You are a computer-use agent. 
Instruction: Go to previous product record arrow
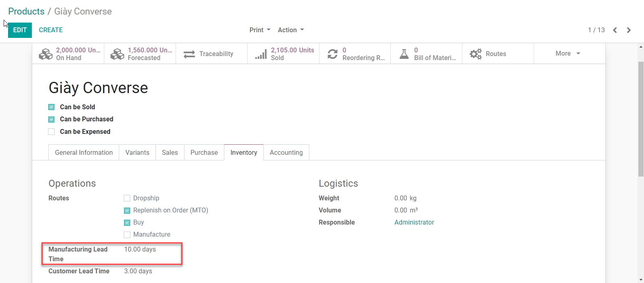[615, 30]
